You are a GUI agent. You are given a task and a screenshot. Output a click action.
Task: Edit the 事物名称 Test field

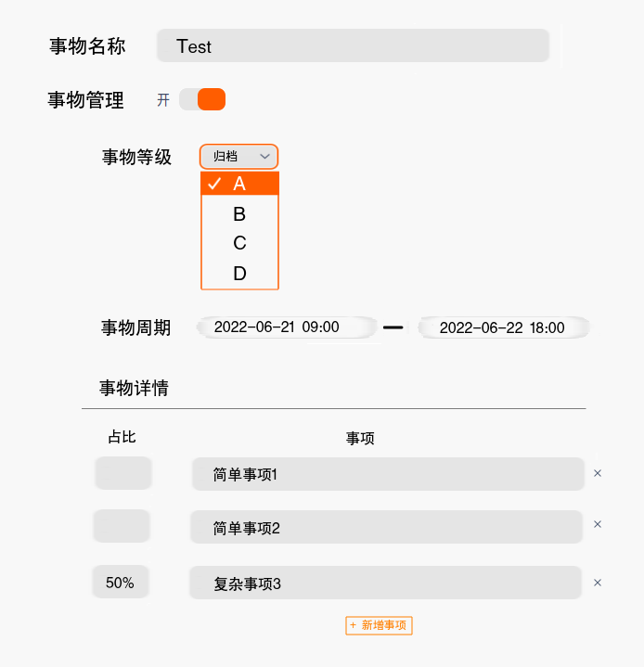(x=353, y=46)
